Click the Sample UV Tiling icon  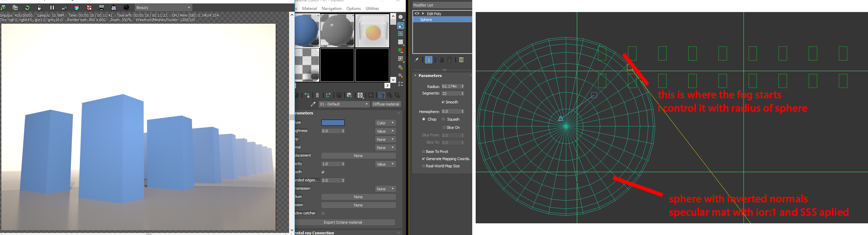[401, 42]
